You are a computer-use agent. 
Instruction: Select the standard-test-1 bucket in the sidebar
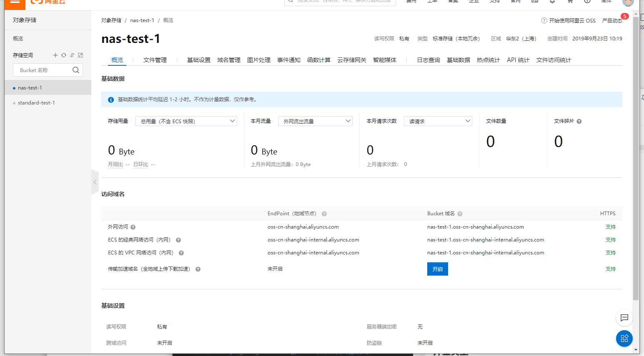point(48,102)
